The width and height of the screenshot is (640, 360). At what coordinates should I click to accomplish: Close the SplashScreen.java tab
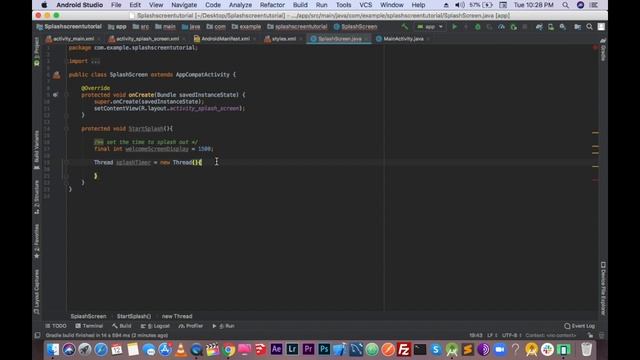point(366,39)
